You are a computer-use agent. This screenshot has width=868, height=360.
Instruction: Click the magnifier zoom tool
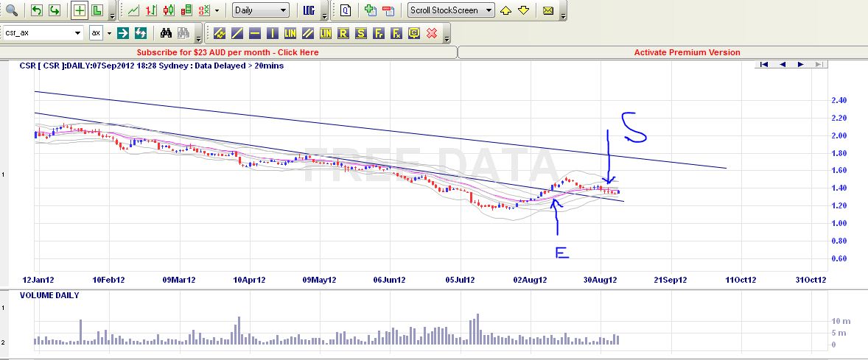point(12,10)
